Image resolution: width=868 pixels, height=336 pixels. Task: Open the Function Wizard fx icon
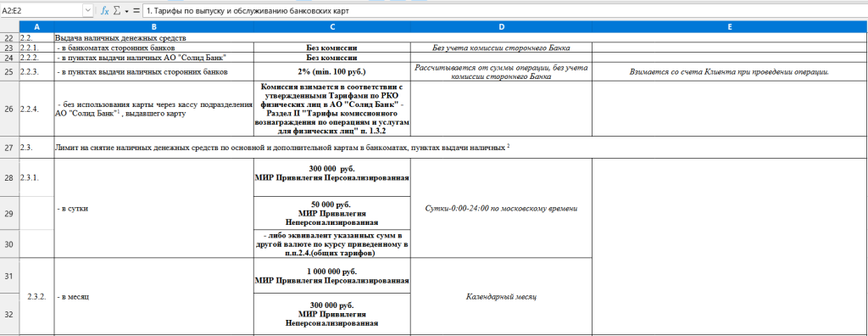(105, 10)
